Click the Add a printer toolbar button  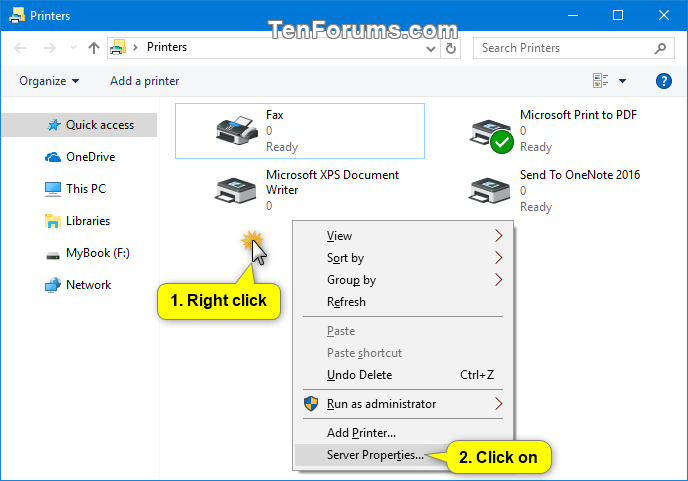click(x=144, y=81)
